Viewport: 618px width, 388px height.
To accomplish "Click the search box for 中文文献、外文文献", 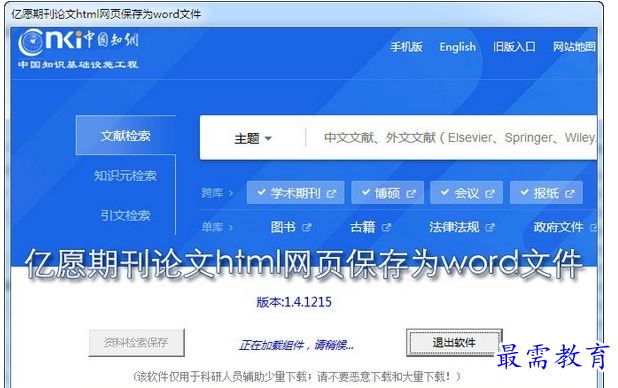I will tap(453, 138).
